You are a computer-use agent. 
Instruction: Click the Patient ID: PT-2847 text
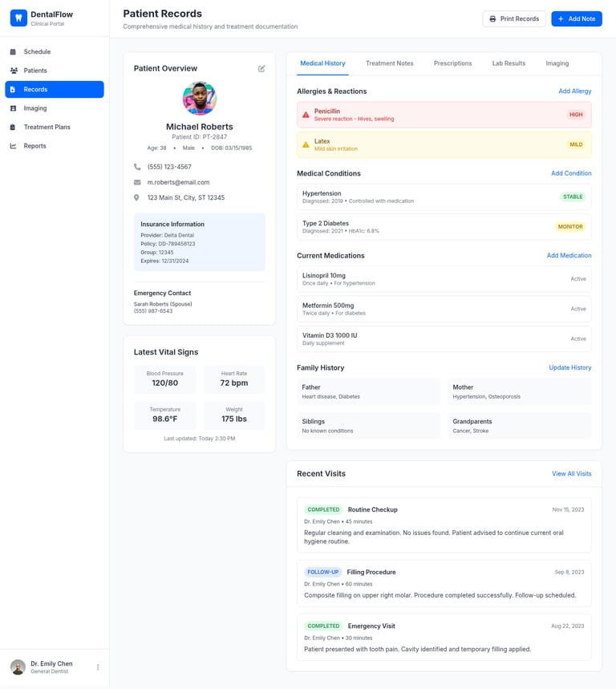point(200,137)
